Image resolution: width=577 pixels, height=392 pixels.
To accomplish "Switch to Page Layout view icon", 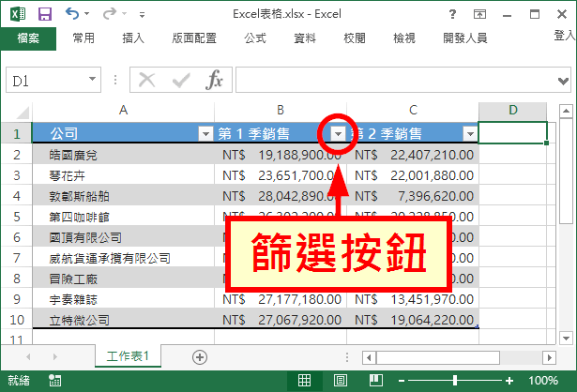I will click(x=340, y=380).
